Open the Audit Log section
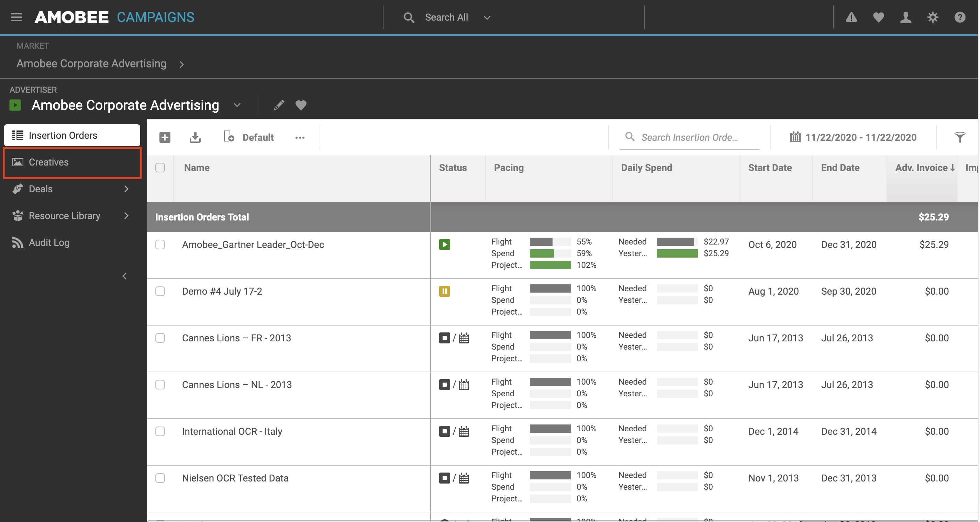This screenshot has width=980, height=522. [x=72, y=242]
